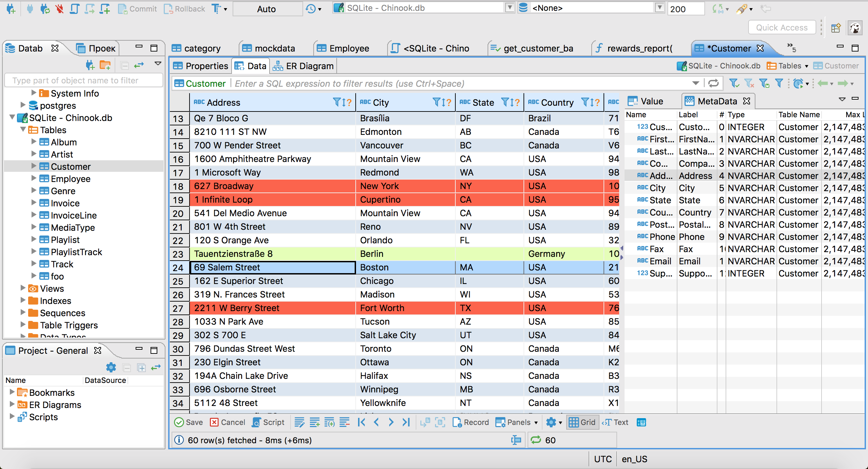Select the Auto transaction mode dropdown
The height and width of the screenshot is (469, 868).
point(266,8)
